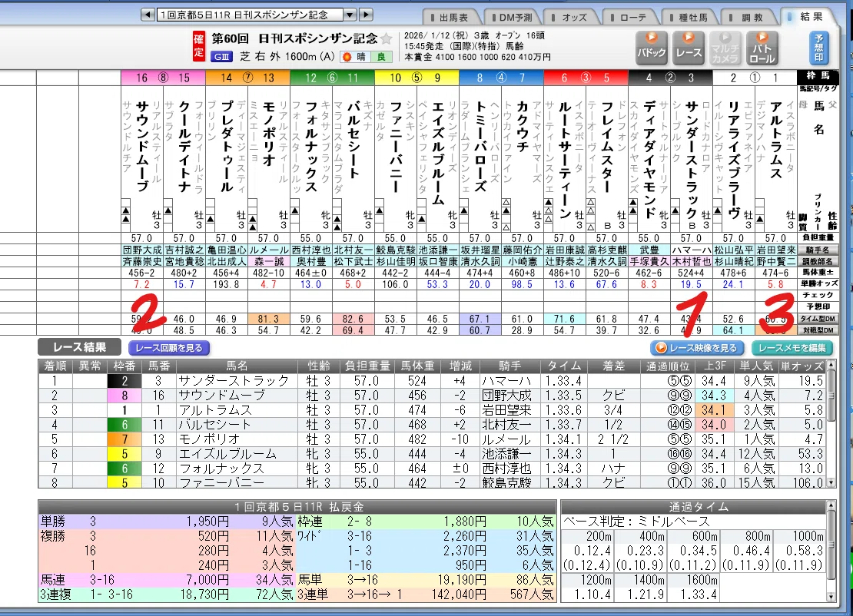Screen dimensions: 853x616
Task: Click the 3連複 payout 18,730円
Action: point(204,594)
